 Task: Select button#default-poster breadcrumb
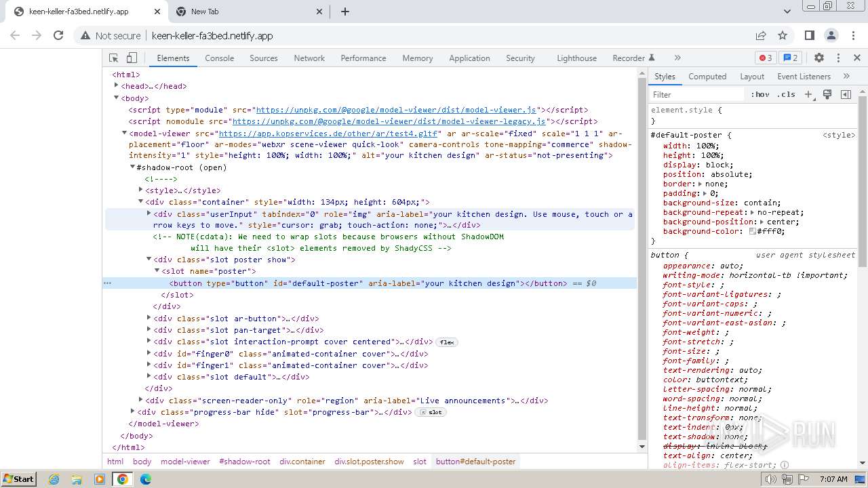[x=476, y=462]
